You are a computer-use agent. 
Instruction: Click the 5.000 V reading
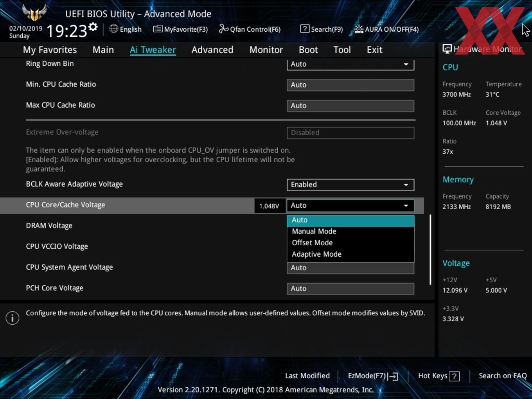point(496,290)
